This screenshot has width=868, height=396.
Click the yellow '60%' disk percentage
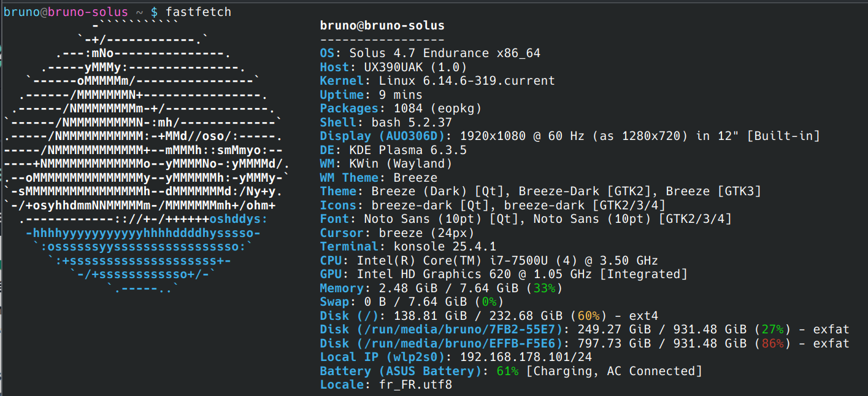(588, 316)
